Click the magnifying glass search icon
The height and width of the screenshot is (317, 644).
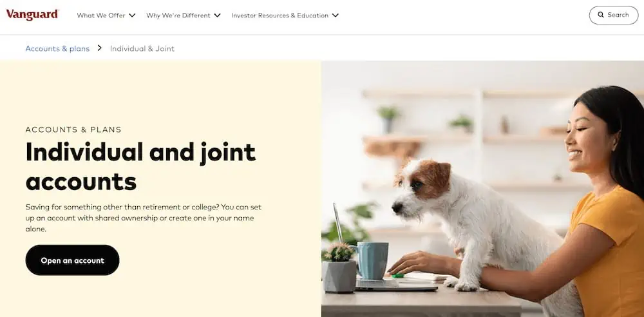coord(600,15)
